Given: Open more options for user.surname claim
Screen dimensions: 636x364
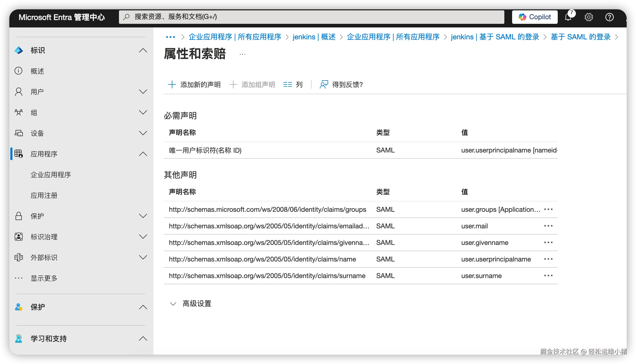Looking at the screenshot, I should pos(548,276).
